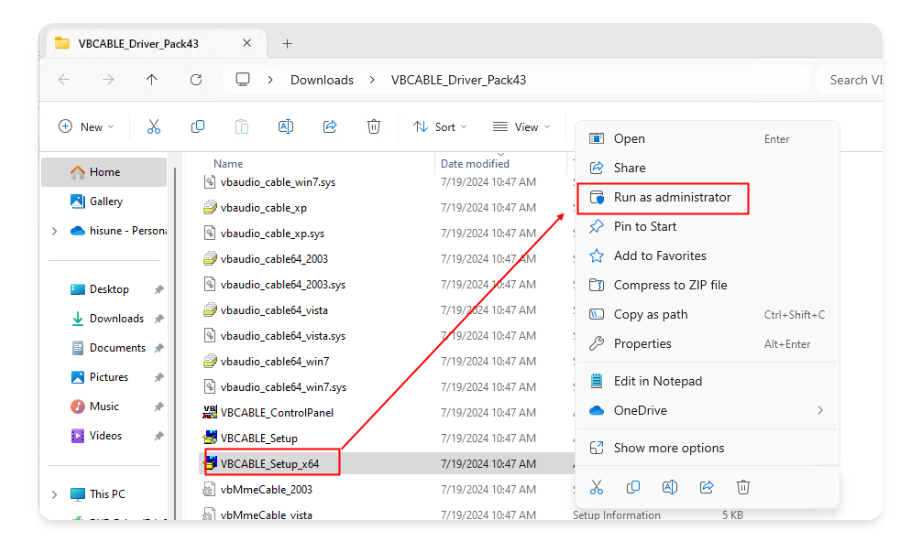This screenshot has height=543, width=921.
Task: Go forward with the right arrow
Action: point(108,79)
